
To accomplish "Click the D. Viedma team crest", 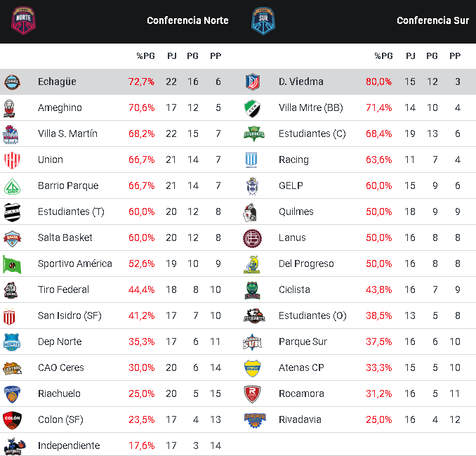I will click(253, 82).
